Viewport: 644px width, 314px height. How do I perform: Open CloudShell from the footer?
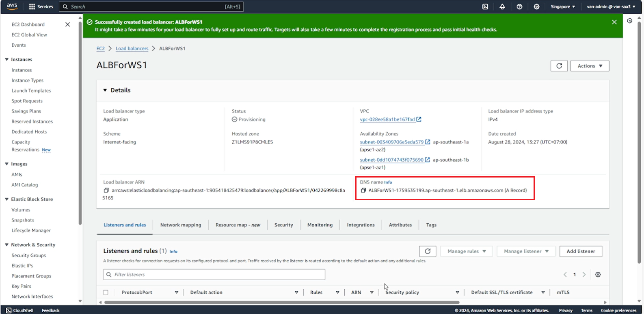pos(20,310)
